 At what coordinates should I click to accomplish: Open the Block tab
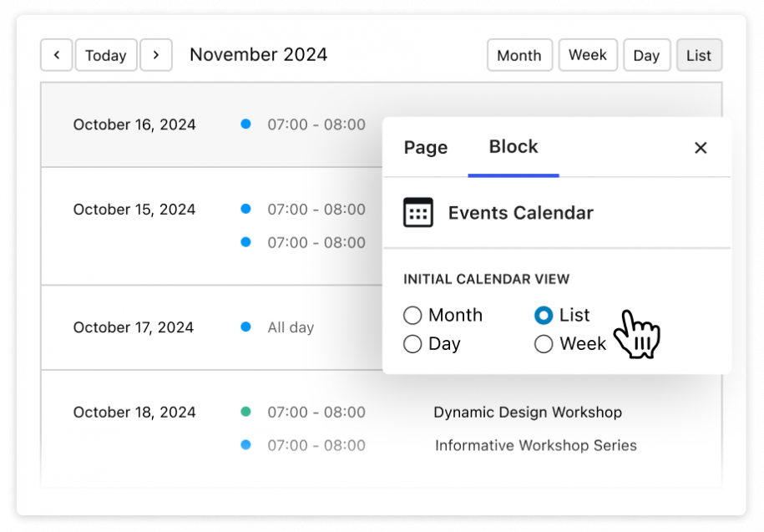click(513, 147)
